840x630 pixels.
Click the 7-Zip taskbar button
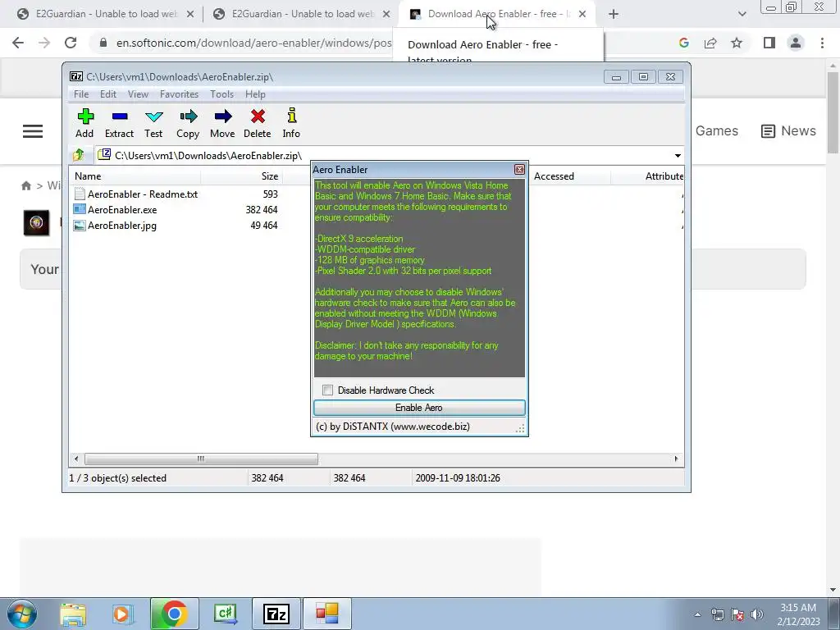click(x=276, y=614)
